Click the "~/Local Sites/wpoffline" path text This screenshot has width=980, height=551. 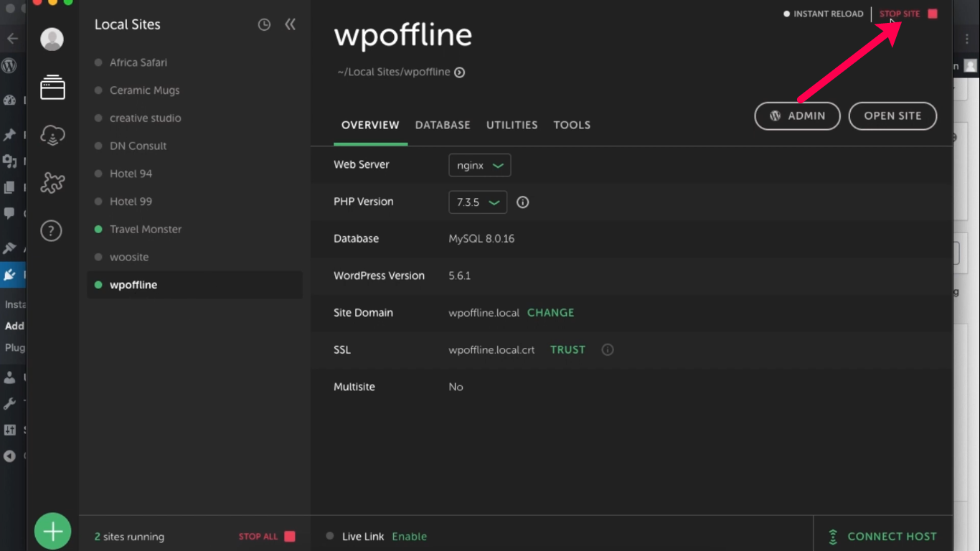coord(394,72)
